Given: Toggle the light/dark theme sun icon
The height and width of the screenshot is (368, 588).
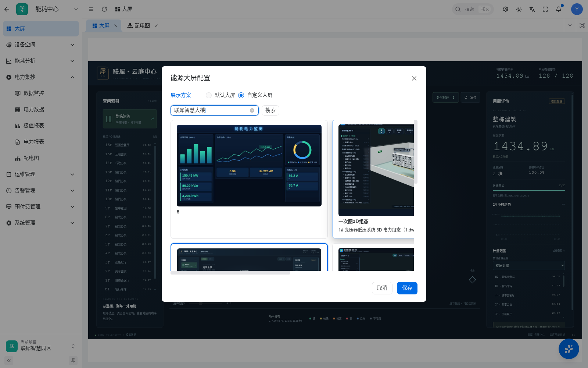Looking at the screenshot, I should point(519,9).
